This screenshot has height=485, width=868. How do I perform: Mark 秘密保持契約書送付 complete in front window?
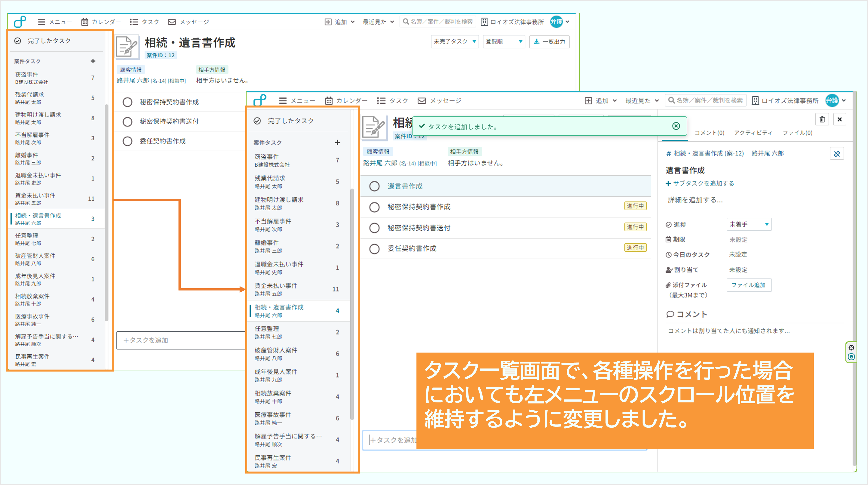(374, 228)
